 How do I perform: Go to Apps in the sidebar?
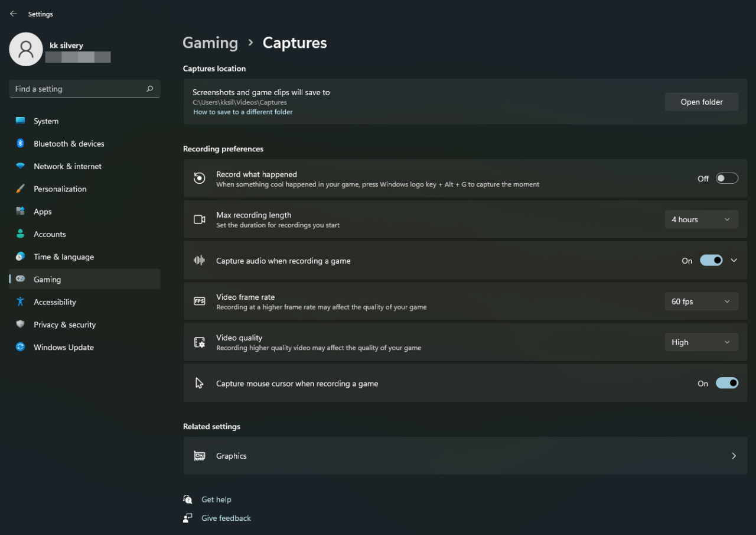[x=43, y=212]
